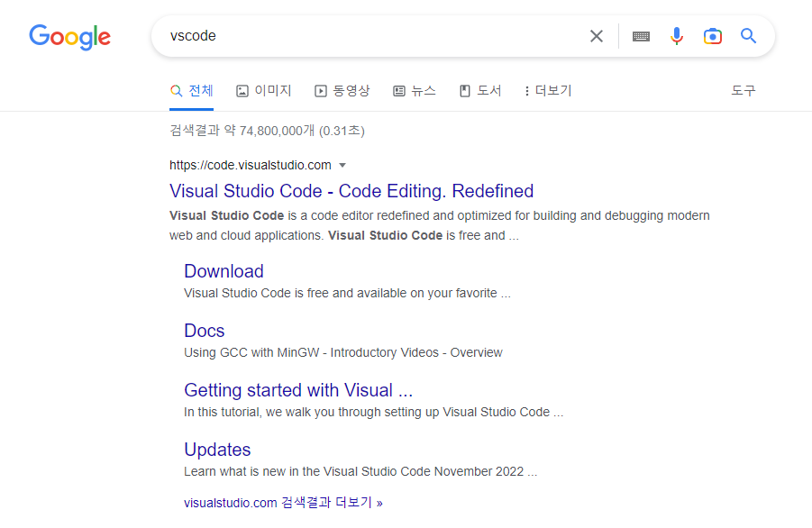
Task: Open the Updates sitelink
Action: tap(217, 450)
